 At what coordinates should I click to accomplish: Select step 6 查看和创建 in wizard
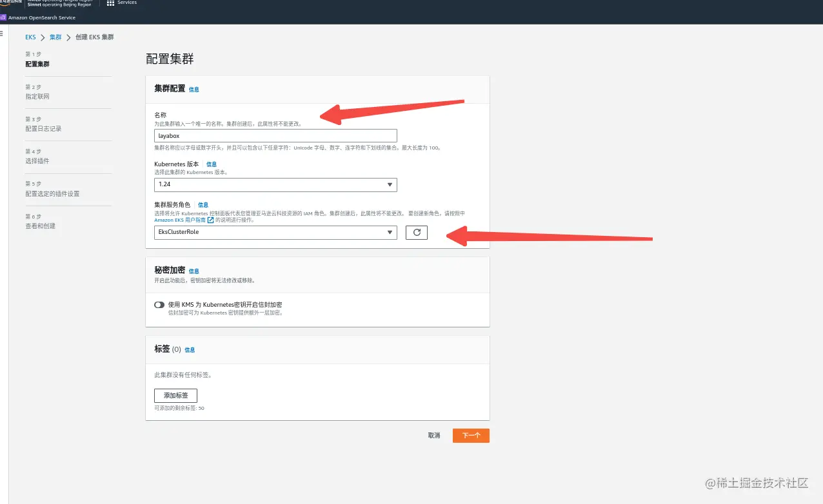(x=40, y=226)
